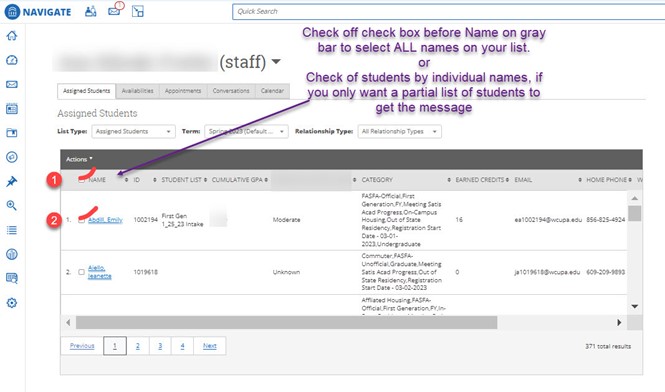Open the square notes icon in top bar
Viewport: 665px width, 392px height.
(x=137, y=11)
